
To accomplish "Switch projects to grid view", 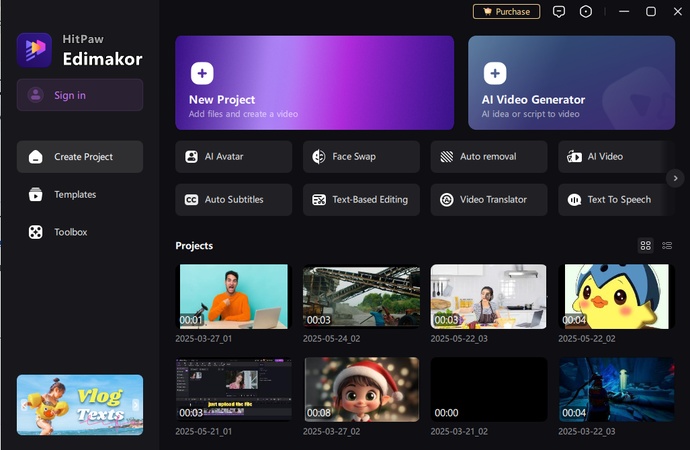I will 646,245.
